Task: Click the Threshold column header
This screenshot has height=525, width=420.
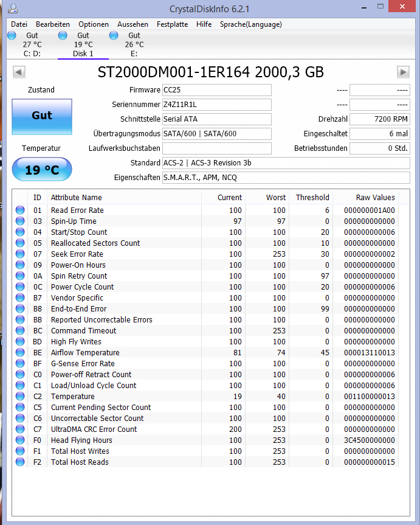Action: point(311,198)
